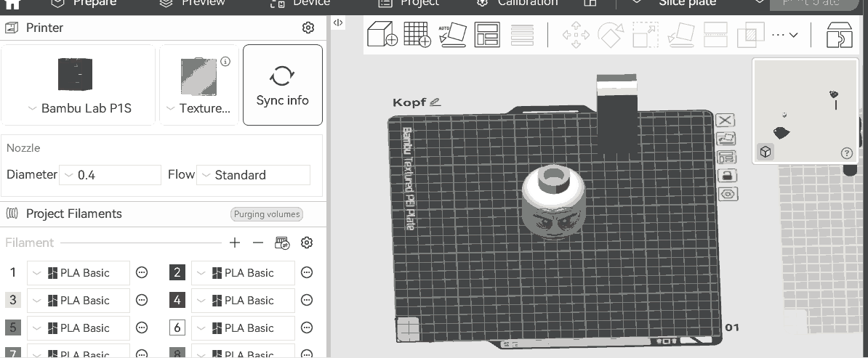Click more options for filament 2
The height and width of the screenshot is (358, 868).
pyautogui.click(x=307, y=272)
